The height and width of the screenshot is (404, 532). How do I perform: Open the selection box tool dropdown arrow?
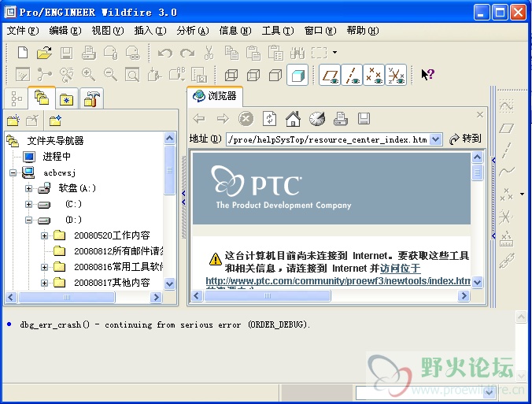[335, 53]
